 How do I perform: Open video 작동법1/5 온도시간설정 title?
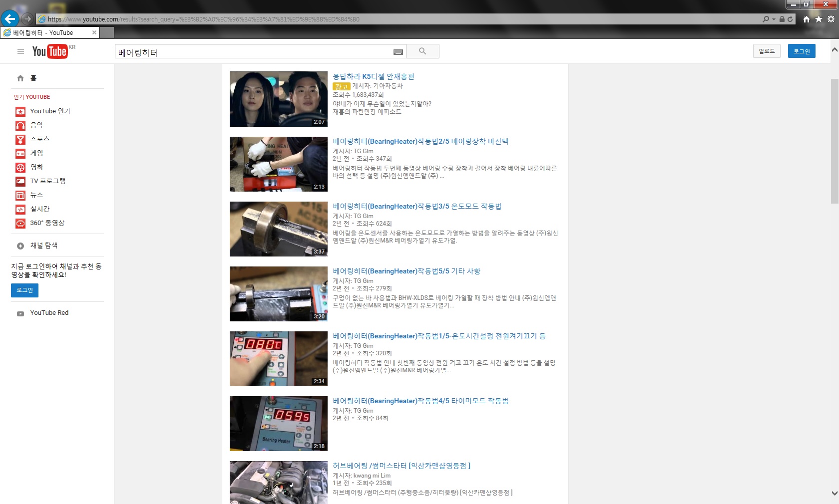pos(439,336)
